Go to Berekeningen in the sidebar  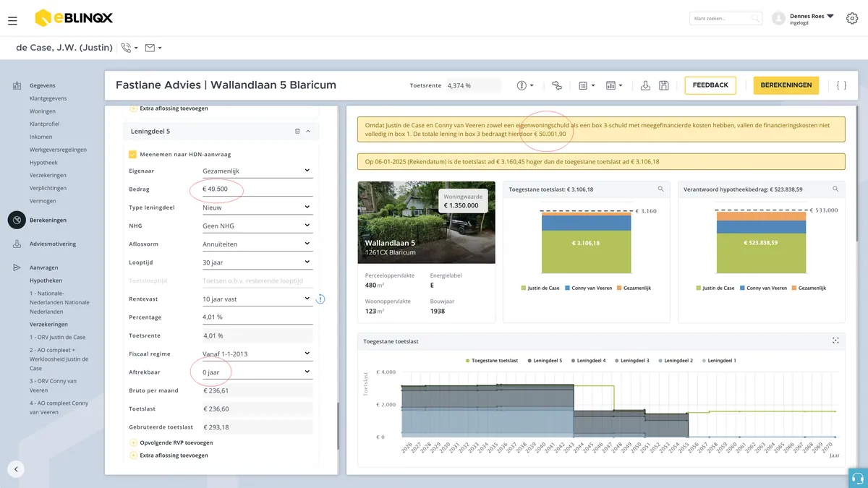pos(48,220)
